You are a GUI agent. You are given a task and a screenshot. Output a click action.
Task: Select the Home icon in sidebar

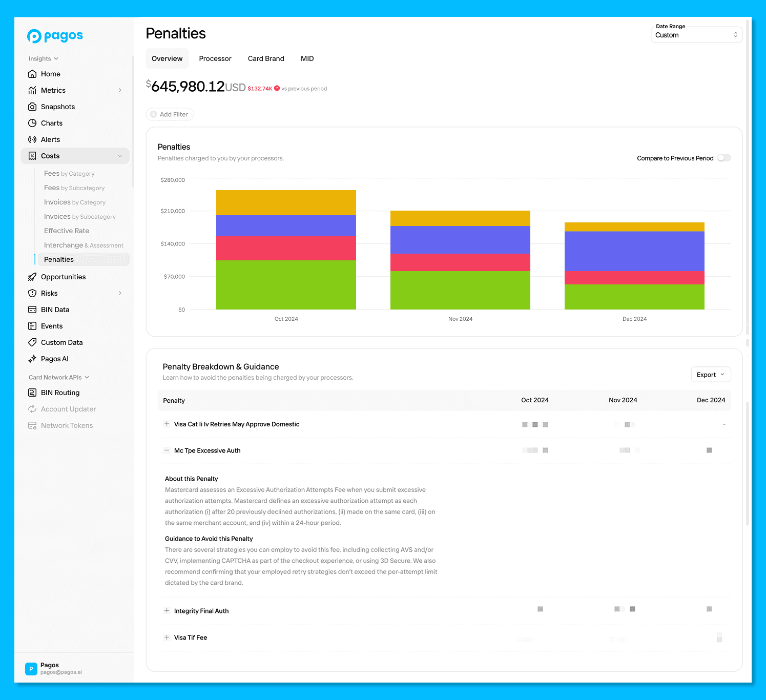pos(32,74)
